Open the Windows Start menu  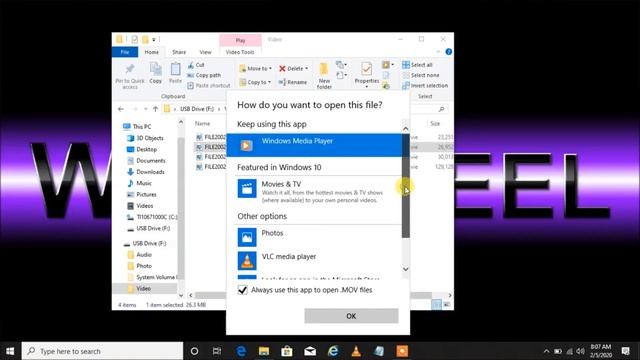pos(10,351)
